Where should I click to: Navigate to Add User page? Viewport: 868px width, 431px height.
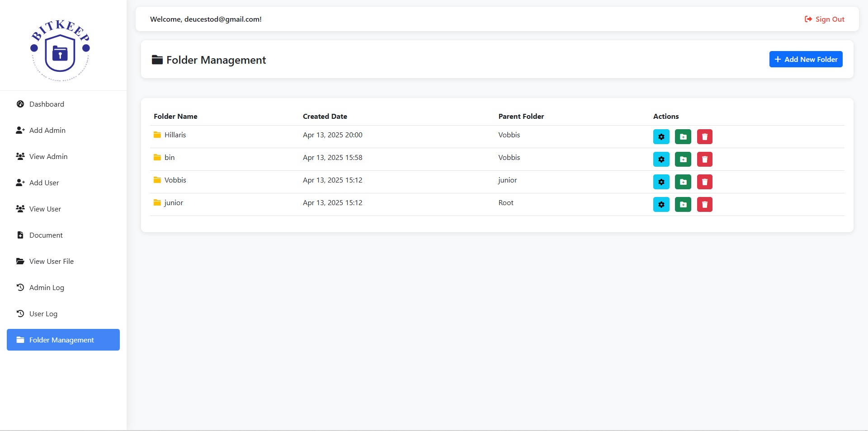pos(44,183)
